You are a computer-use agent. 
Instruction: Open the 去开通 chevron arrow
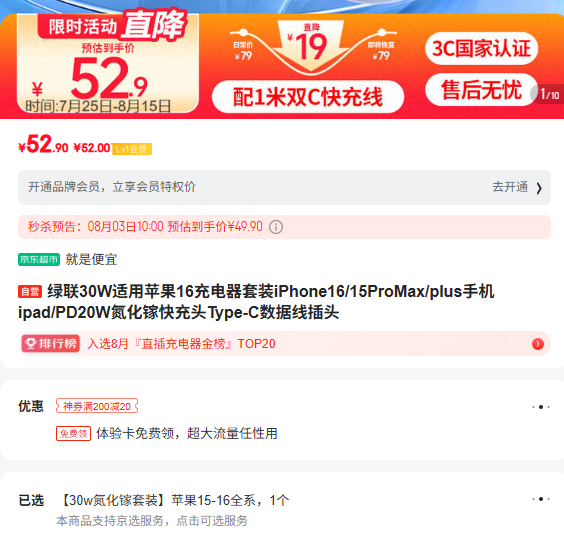tap(539, 188)
